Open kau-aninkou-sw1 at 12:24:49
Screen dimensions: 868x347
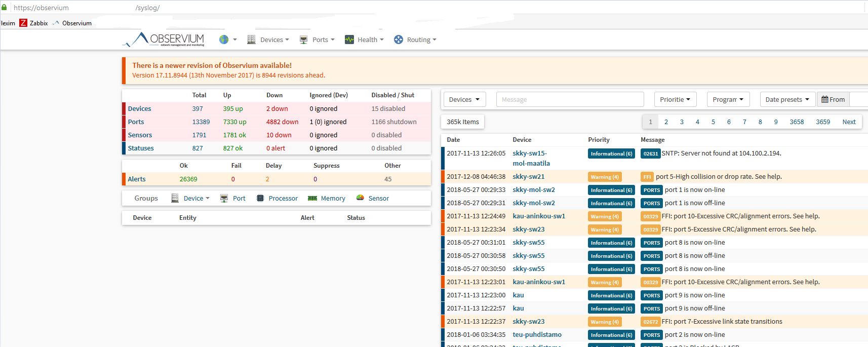pyautogui.click(x=539, y=216)
